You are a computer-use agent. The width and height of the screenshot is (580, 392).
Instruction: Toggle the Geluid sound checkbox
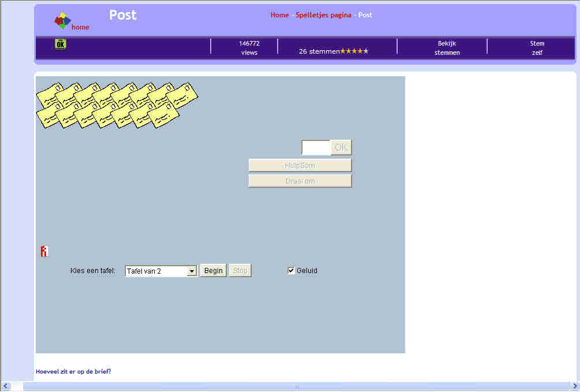click(291, 270)
